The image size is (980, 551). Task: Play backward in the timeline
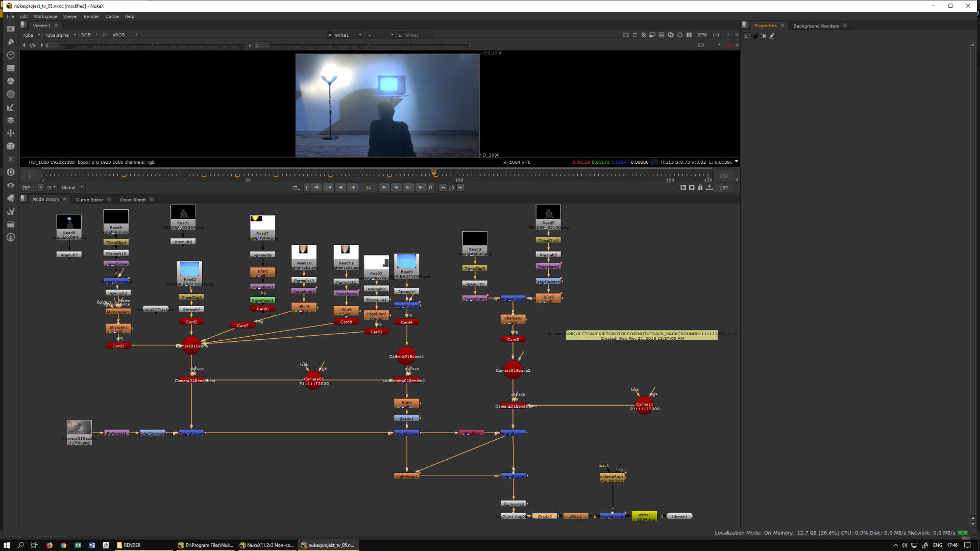[x=353, y=188]
